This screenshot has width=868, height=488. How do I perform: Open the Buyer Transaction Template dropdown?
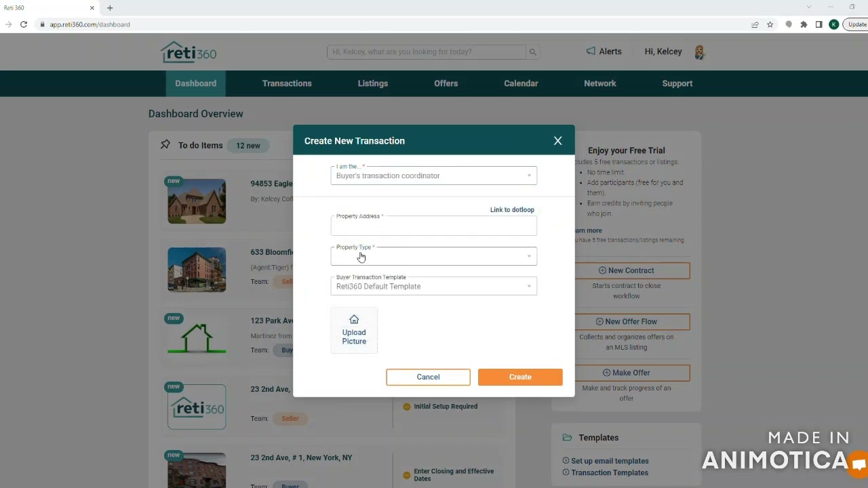[x=434, y=286]
